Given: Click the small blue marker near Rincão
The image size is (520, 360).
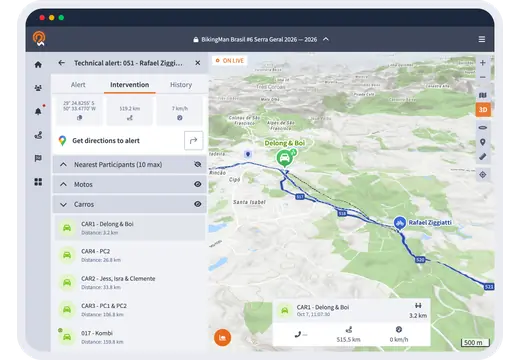Looking at the screenshot, I should [x=248, y=154].
